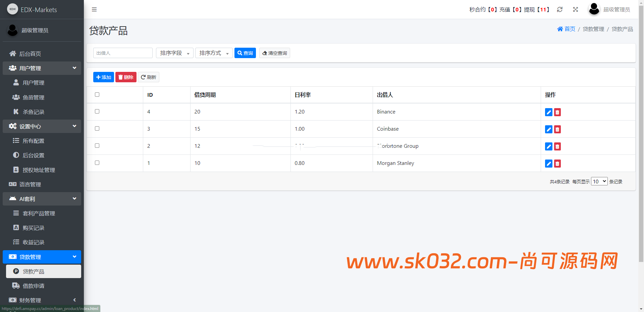This screenshot has width=644, height=312.
Task: Delete the Coinbase loan product row
Action: pos(557,129)
